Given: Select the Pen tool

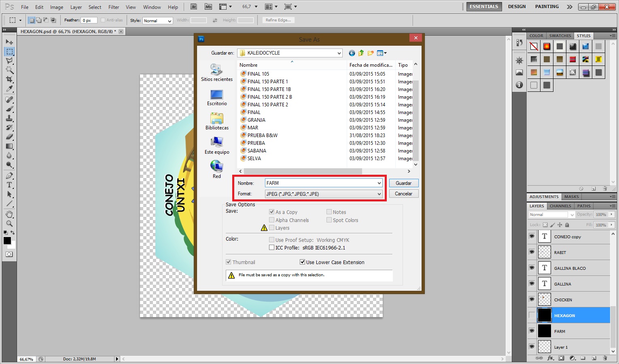Looking at the screenshot, I should click(9, 176).
